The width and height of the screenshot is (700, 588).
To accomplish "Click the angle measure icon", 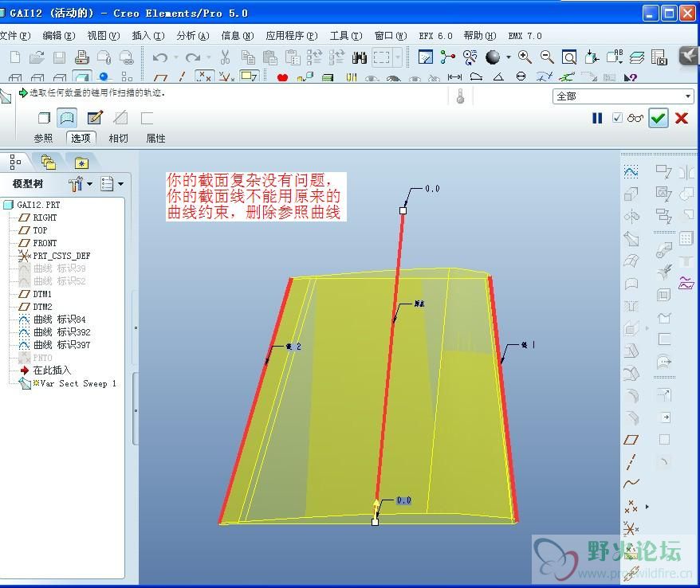I will [x=498, y=76].
